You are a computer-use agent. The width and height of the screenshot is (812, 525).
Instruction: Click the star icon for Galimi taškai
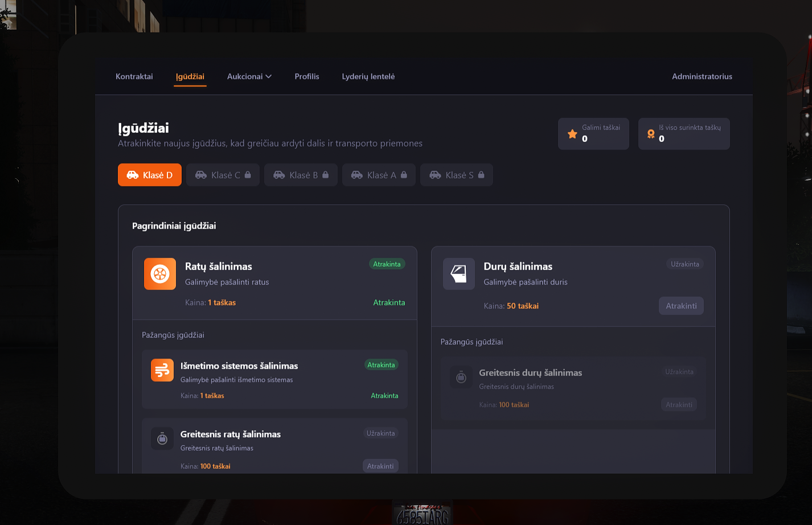pos(572,134)
